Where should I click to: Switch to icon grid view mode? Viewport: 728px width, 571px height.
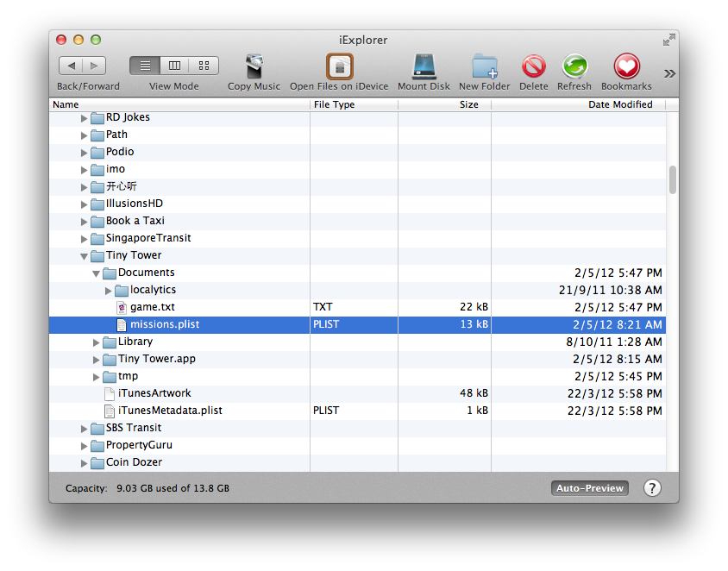point(204,66)
